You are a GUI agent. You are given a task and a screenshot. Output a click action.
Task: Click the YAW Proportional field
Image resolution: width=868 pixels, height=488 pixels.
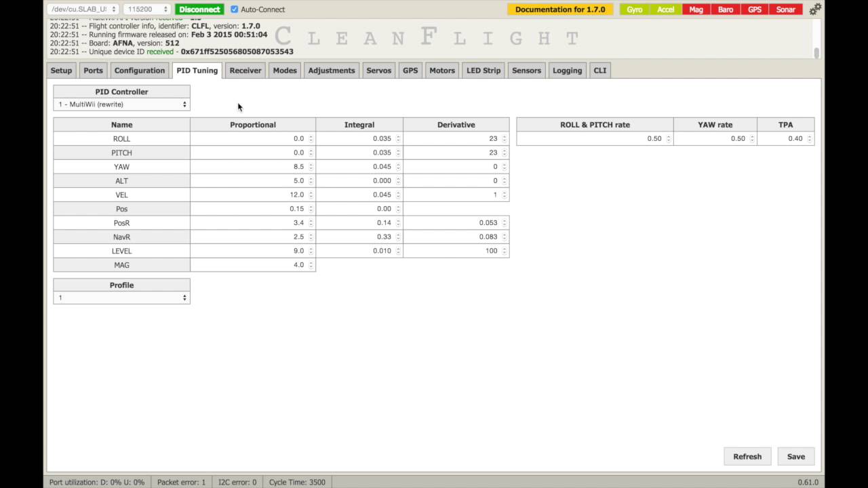(253, 167)
